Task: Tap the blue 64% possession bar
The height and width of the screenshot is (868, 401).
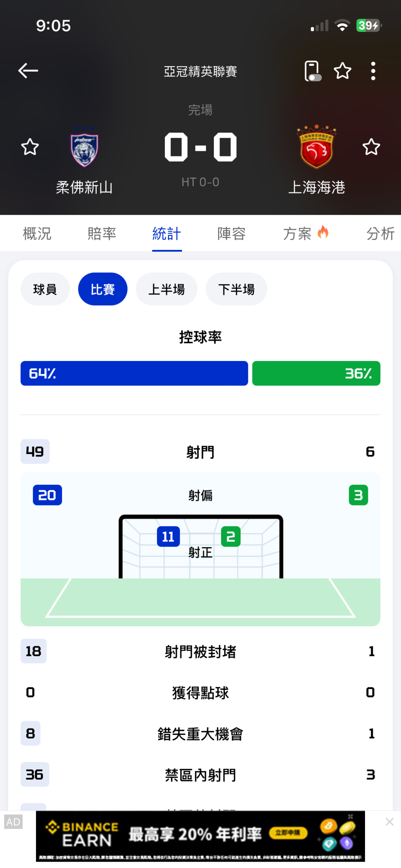Action: click(134, 373)
